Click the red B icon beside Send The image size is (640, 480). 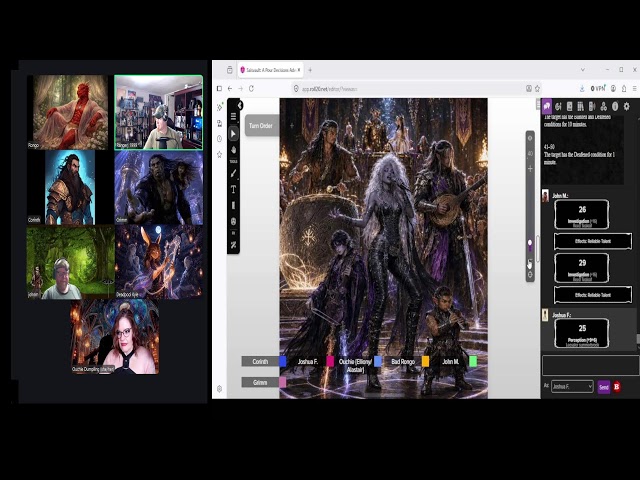click(617, 387)
